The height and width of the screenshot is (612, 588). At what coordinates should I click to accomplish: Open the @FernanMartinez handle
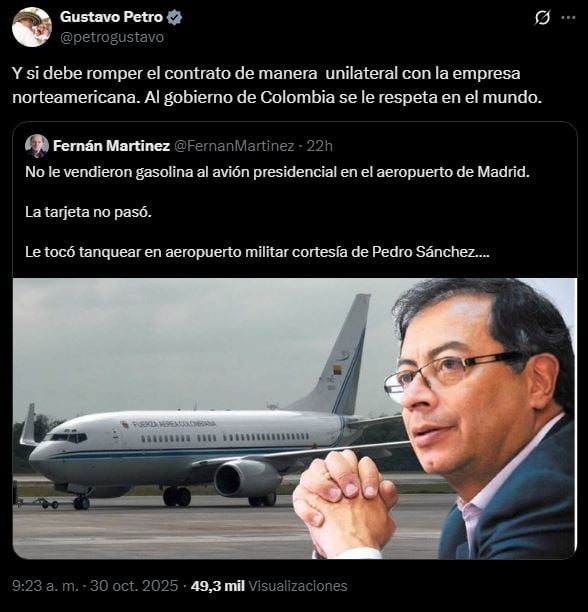(x=234, y=146)
